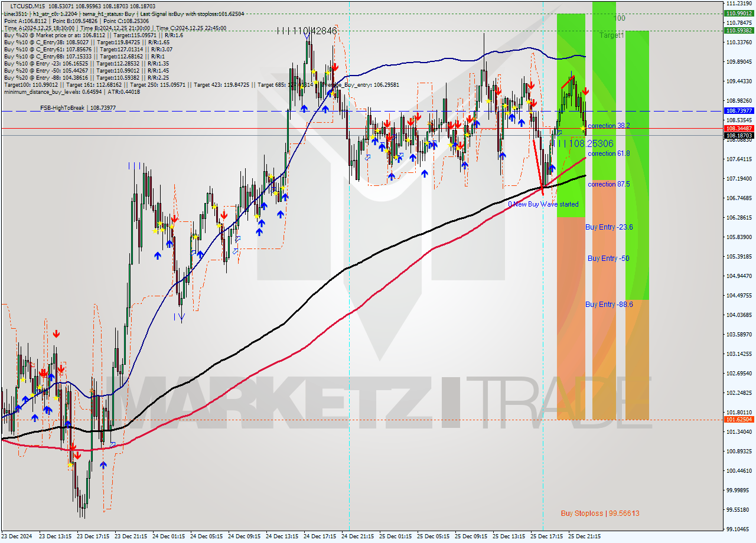Click '24 Dec 17:15' on time axis
The width and height of the screenshot is (756, 543).
click(320, 537)
